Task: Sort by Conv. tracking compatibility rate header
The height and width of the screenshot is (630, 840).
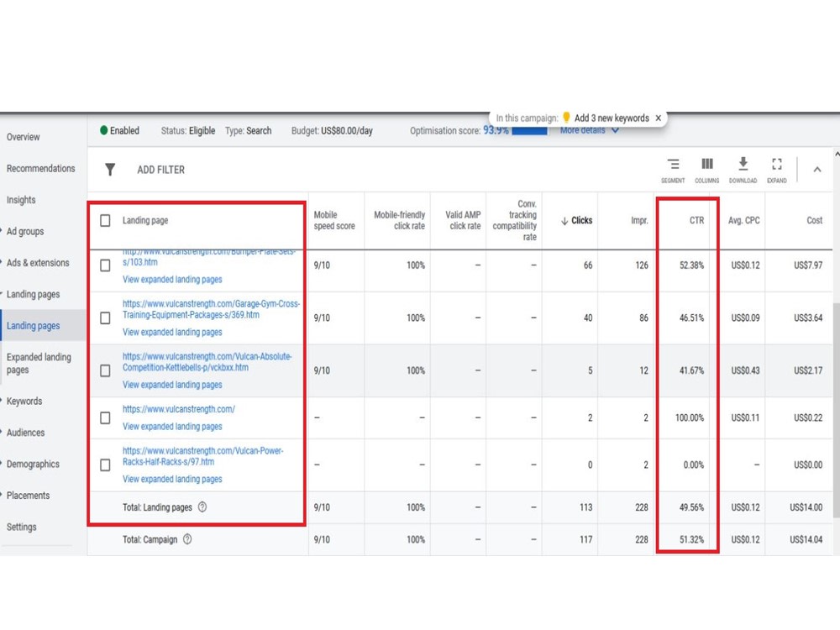Action: (514, 220)
